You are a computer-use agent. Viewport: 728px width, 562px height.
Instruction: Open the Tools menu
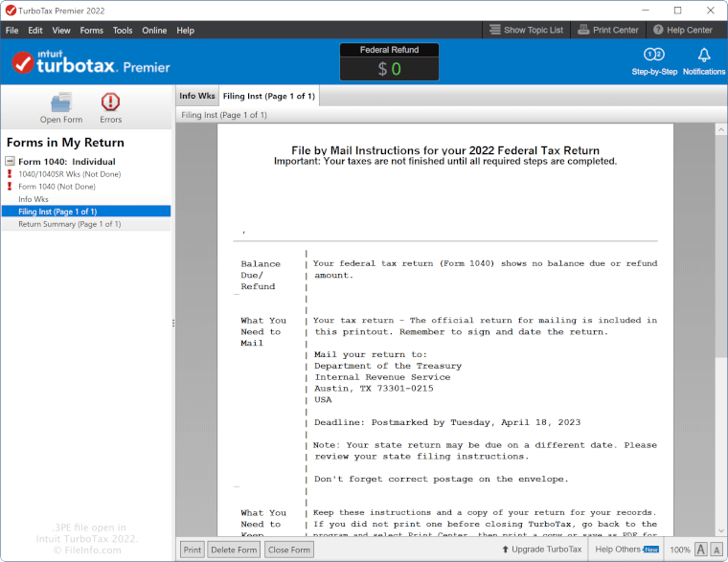[x=123, y=30]
